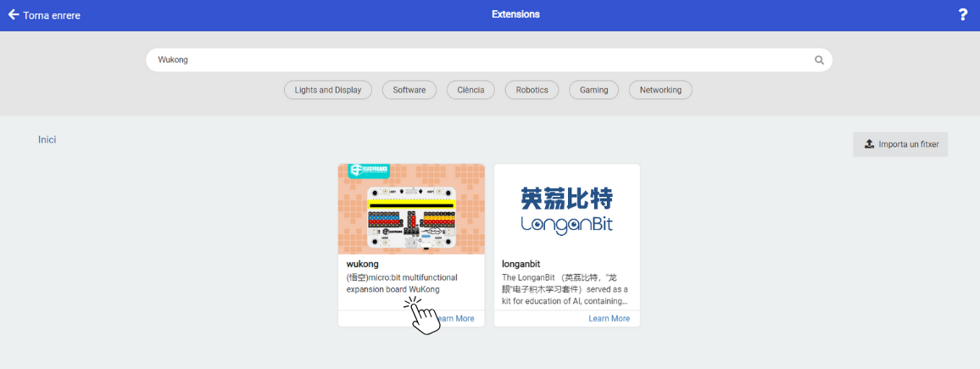This screenshot has width=980, height=369.
Task: Select the Ciència category tag
Action: [x=471, y=90]
